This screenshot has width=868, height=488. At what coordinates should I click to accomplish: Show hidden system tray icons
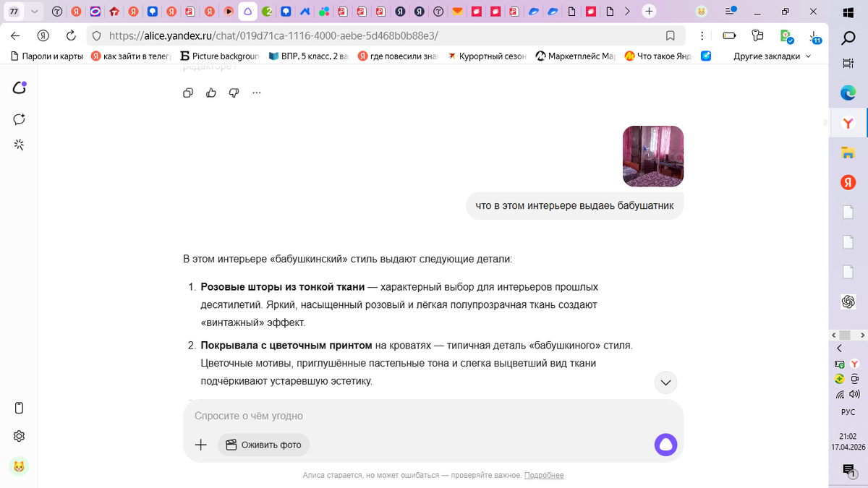point(839,348)
